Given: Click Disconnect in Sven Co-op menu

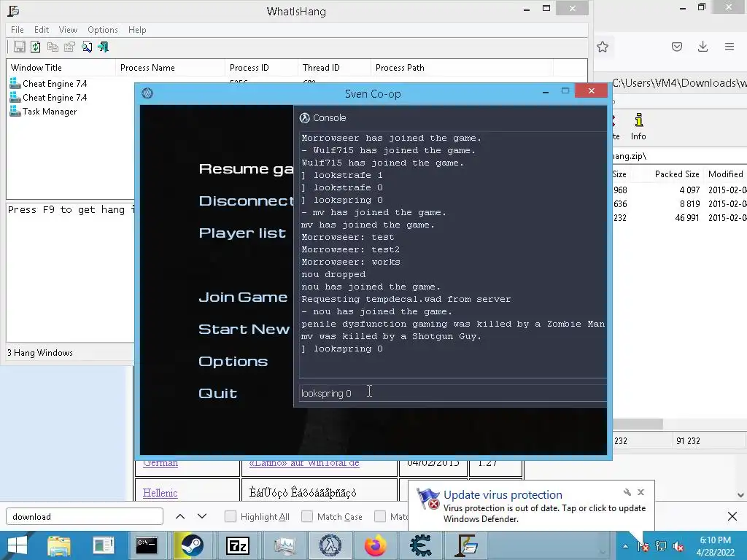Looking at the screenshot, I should [246, 201].
